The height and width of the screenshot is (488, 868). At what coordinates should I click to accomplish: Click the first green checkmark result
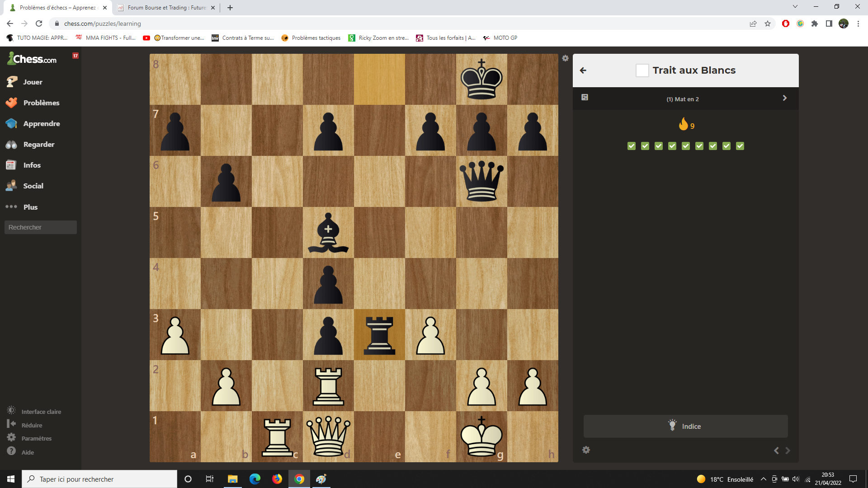point(632,146)
